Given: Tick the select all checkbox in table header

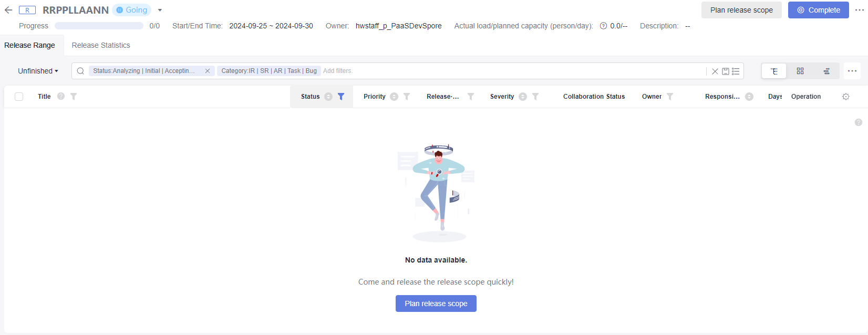Looking at the screenshot, I should pyautogui.click(x=19, y=97).
